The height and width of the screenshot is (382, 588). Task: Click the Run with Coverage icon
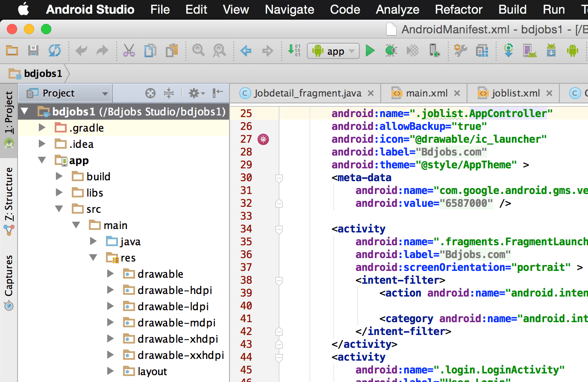pyautogui.click(x=412, y=51)
